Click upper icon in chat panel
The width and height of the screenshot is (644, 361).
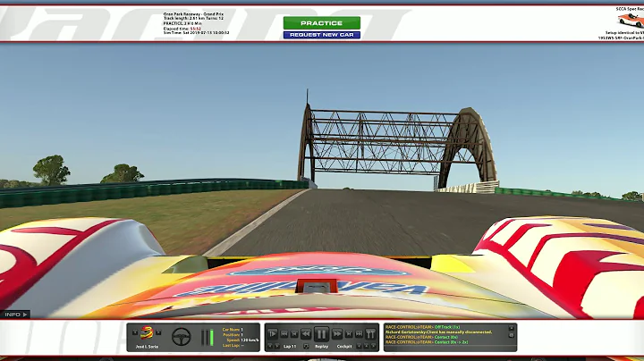click(512, 328)
